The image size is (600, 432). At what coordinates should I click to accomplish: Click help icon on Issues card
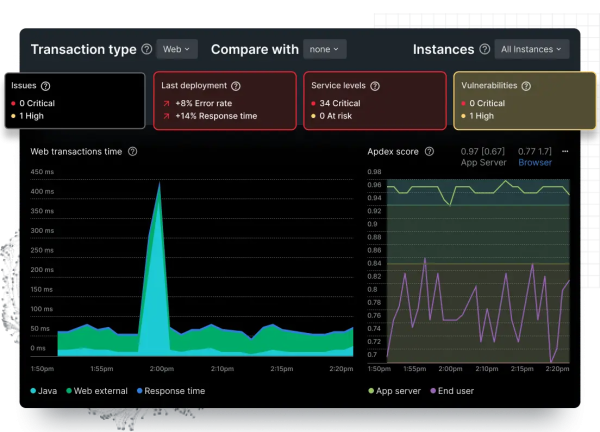click(46, 86)
